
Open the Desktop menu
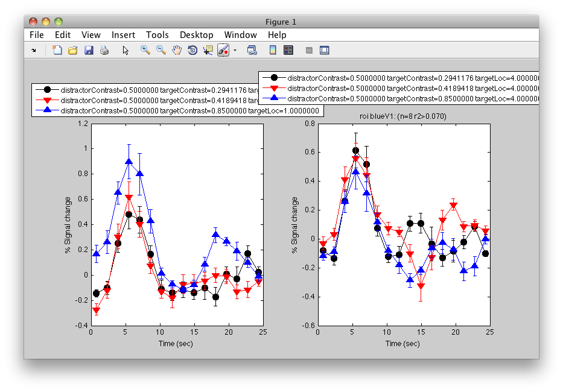point(196,35)
